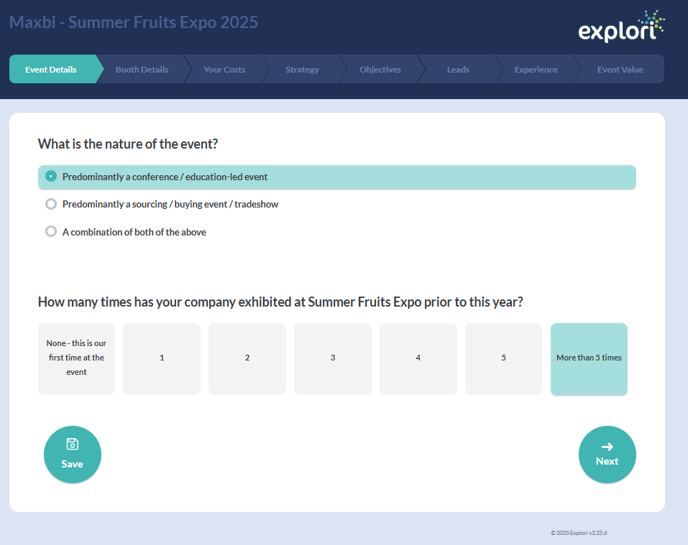
Task: Pick the '1' times exhibited tile
Action: pos(162,359)
